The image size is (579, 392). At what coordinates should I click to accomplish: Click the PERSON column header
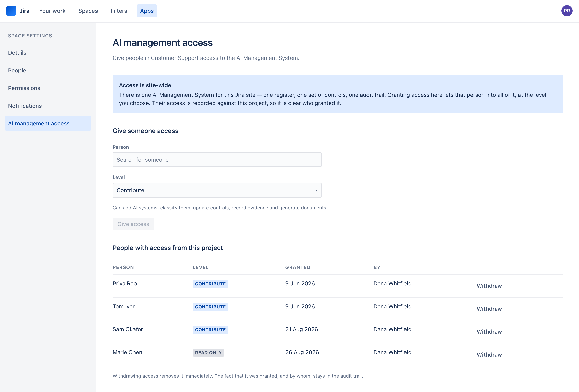123,267
